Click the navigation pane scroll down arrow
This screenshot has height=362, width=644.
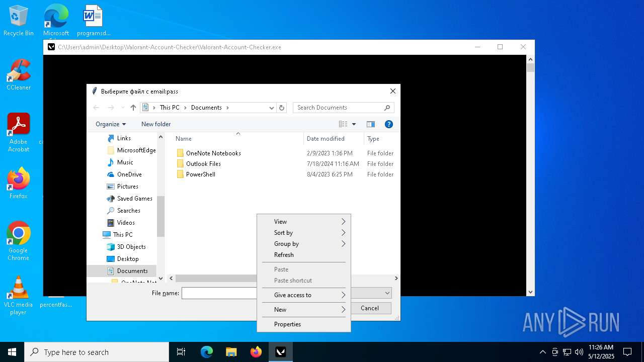coord(161,278)
